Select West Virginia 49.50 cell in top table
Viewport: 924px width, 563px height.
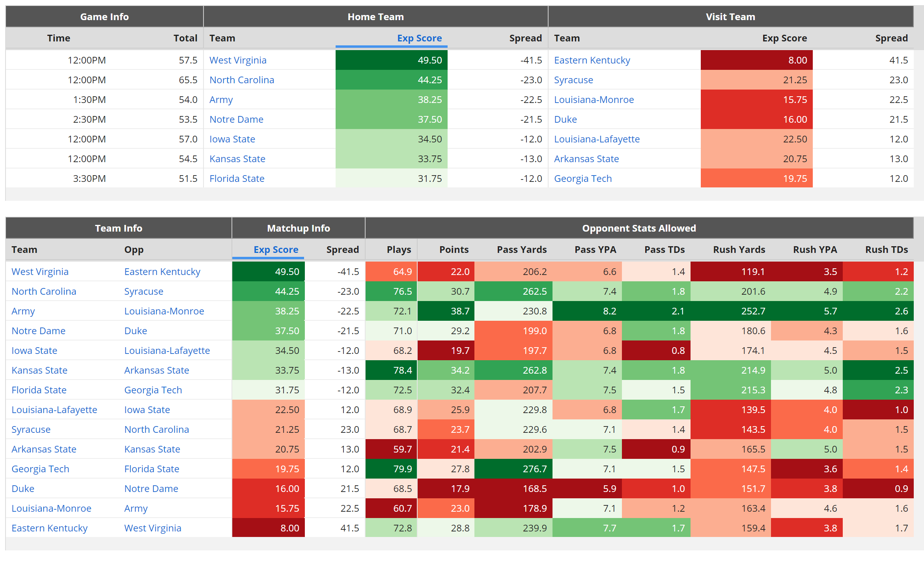coord(391,60)
